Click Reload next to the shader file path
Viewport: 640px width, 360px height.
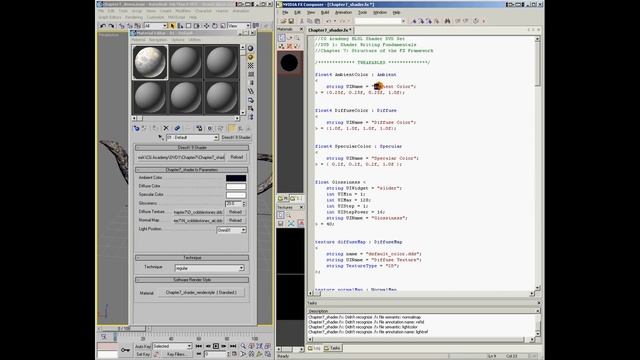click(237, 157)
